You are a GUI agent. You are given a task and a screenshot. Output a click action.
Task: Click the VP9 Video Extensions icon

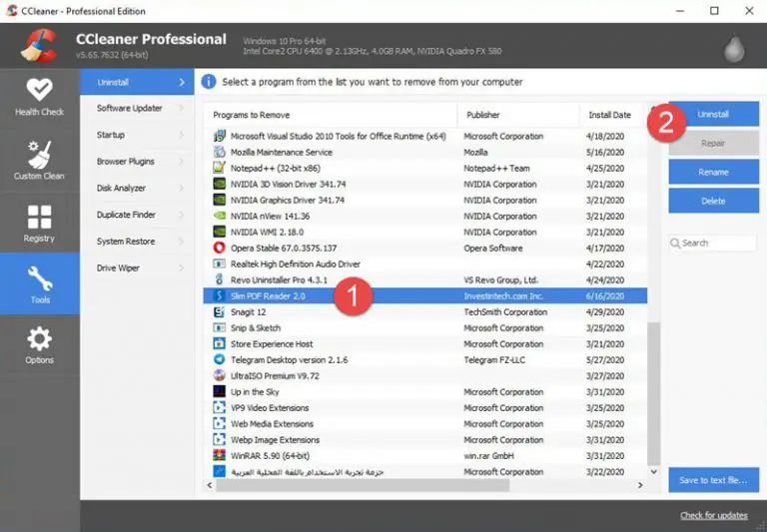pyautogui.click(x=219, y=407)
